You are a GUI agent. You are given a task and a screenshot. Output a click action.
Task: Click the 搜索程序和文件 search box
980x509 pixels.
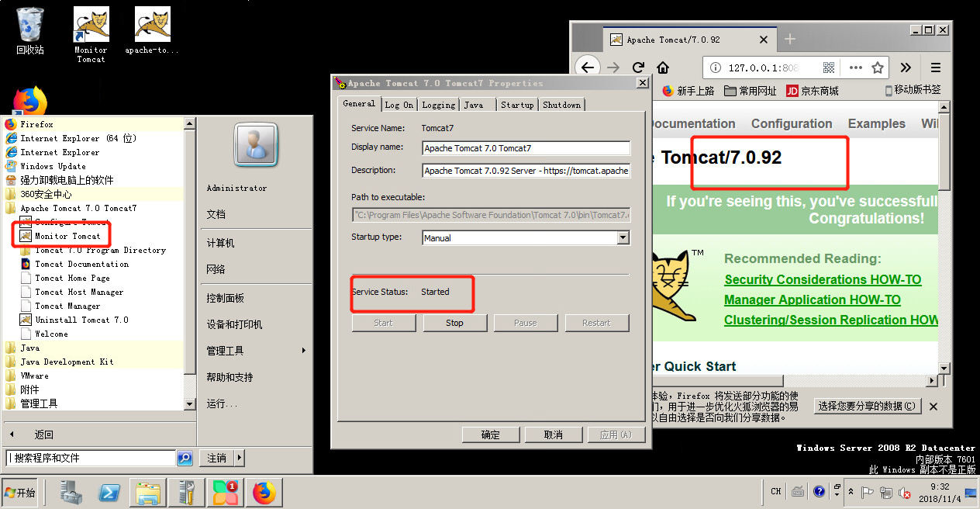[90, 458]
